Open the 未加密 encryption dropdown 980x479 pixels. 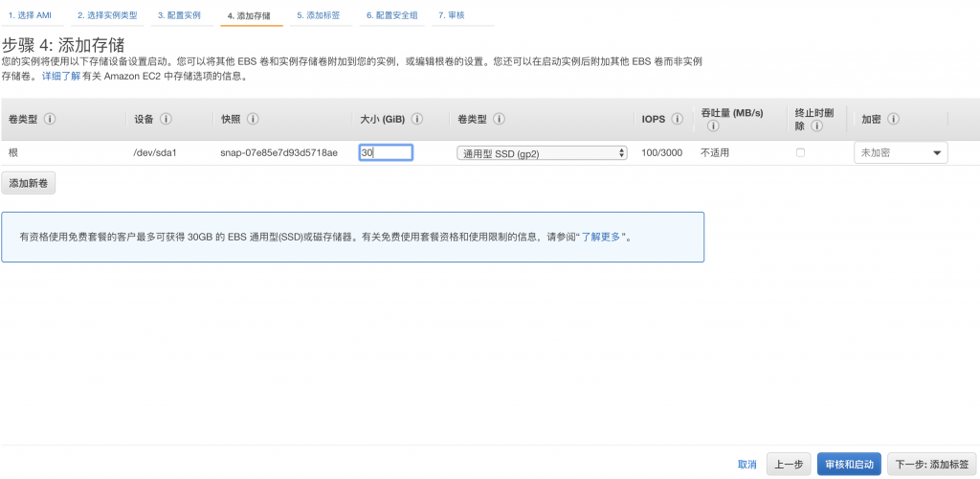coord(901,152)
